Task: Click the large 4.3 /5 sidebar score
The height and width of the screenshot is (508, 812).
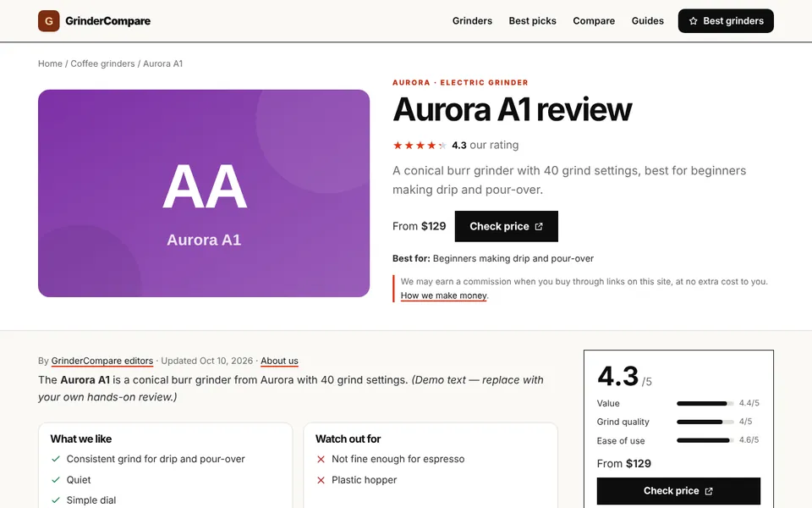Action: 624,376
